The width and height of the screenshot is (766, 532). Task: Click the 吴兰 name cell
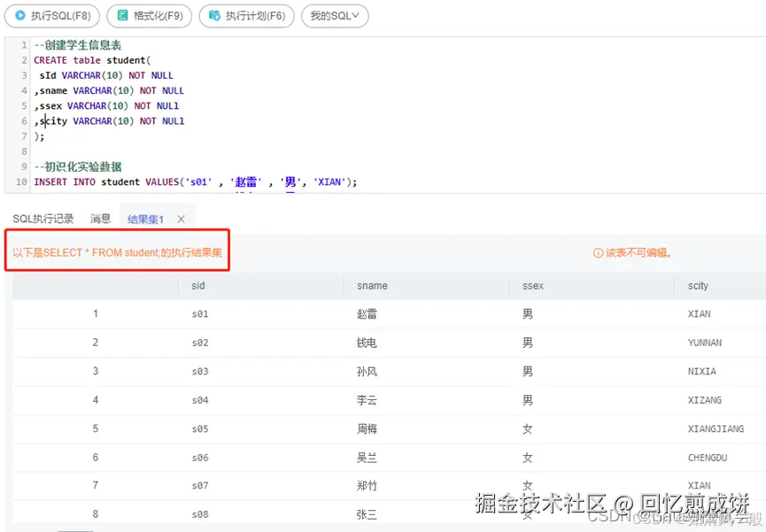coord(367,458)
